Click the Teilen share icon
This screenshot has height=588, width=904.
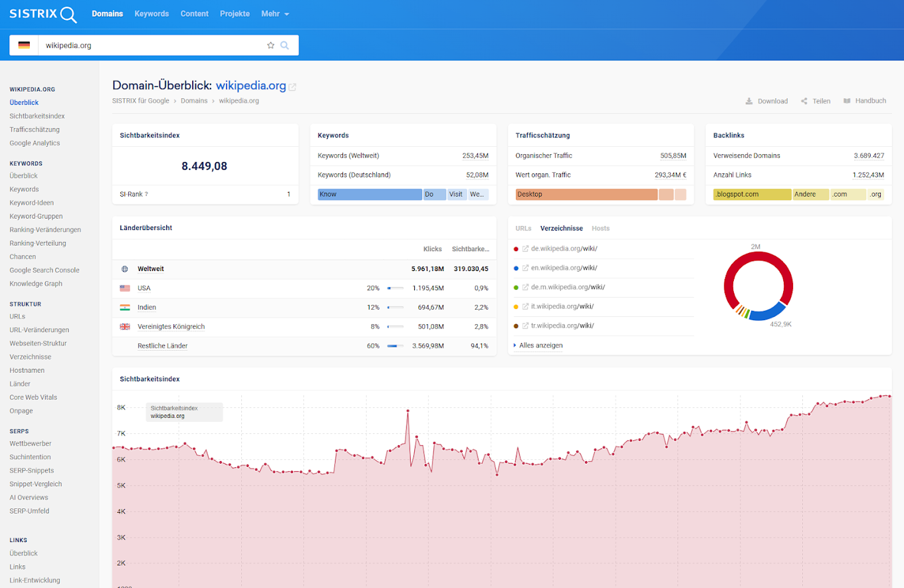[804, 101]
